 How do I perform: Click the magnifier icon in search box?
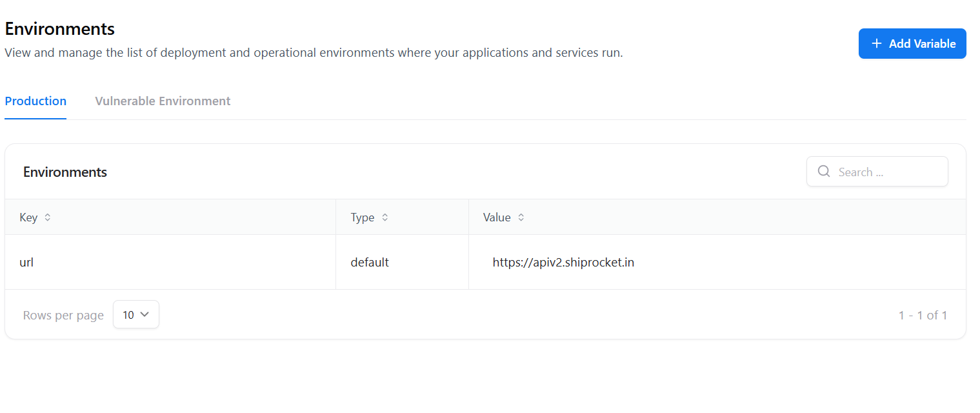[824, 171]
